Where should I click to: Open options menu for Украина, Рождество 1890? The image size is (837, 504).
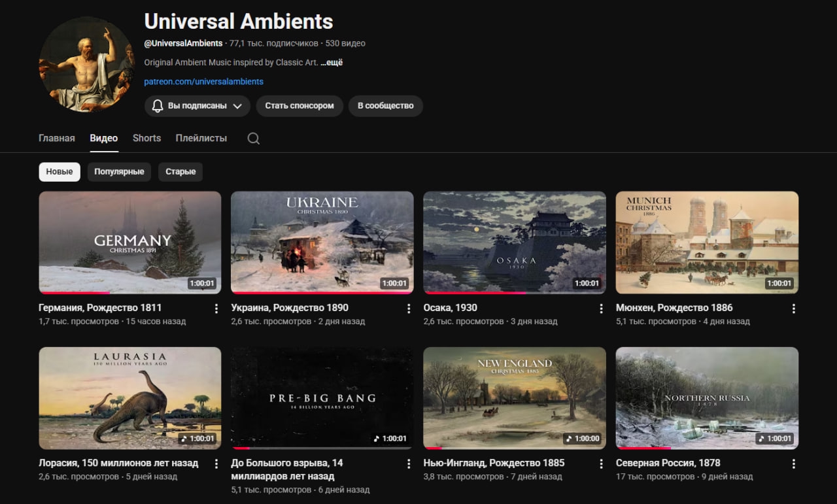tap(409, 309)
